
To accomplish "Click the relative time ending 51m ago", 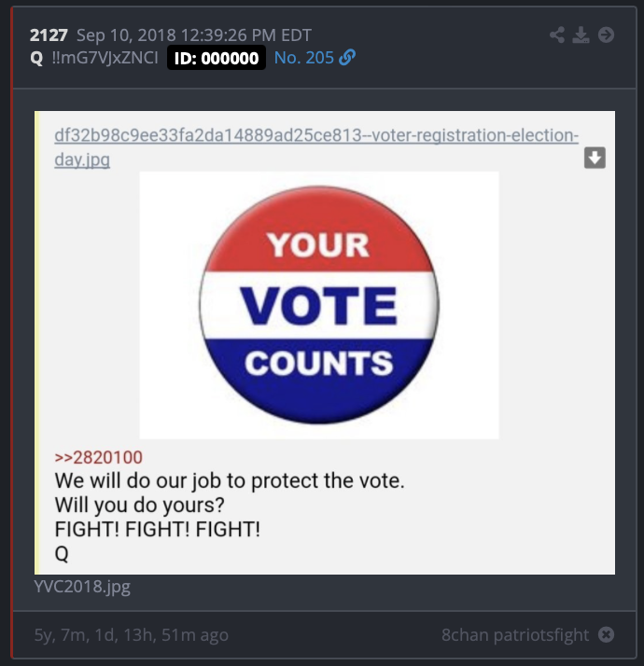I will 132,635.
